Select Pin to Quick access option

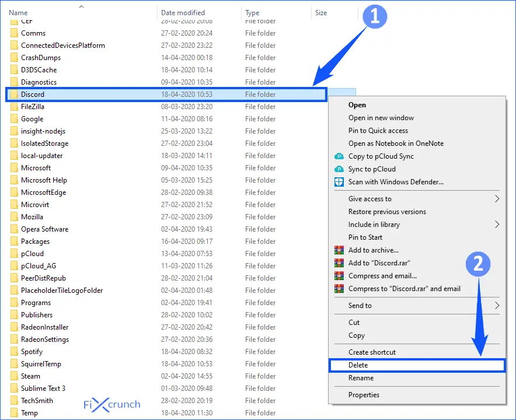[x=378, y=131]
